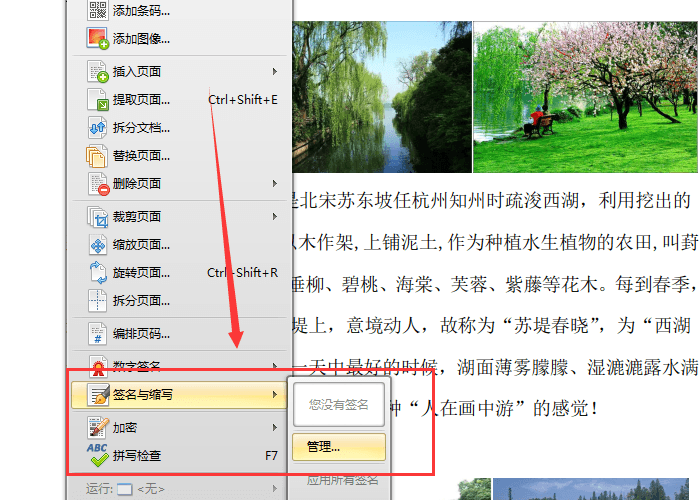Viewport: 700px width, 500px height.
Task: Click the 数字签名 ribbon icon
Action: 98,367
